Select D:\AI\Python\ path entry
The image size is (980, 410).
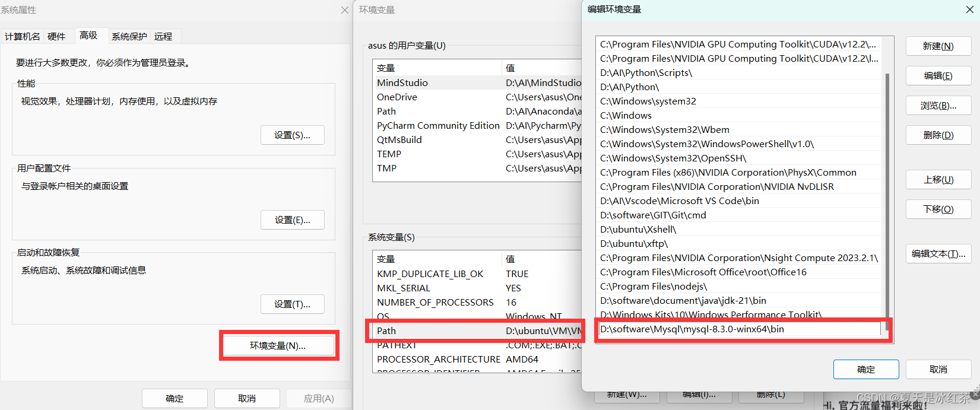tap(740, 87)
